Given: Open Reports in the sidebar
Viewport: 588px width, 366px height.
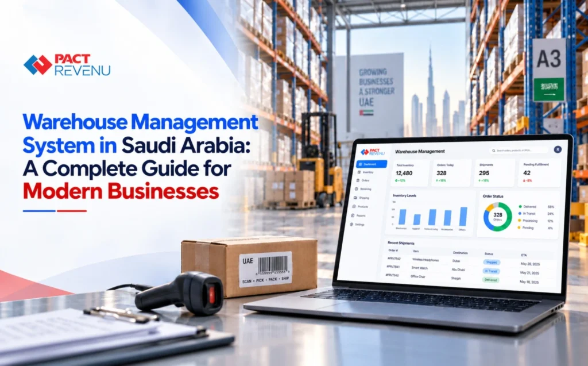Looking at the screenshot, I should pos(358,215).
